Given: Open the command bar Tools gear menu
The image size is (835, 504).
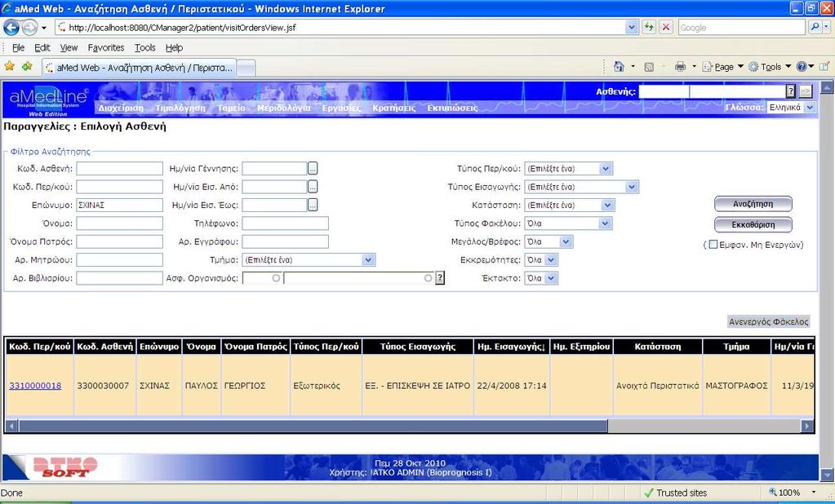Looking at the screenshot, I should (x=770, y=67).
